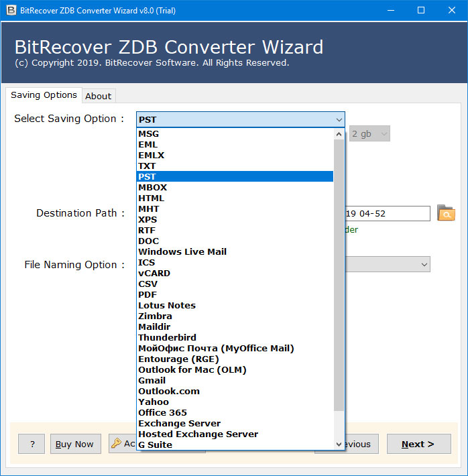The width and height of the screenshot is (468, 476).
Task: Select the highlighted PST list entry
Action: coord(235,177)
